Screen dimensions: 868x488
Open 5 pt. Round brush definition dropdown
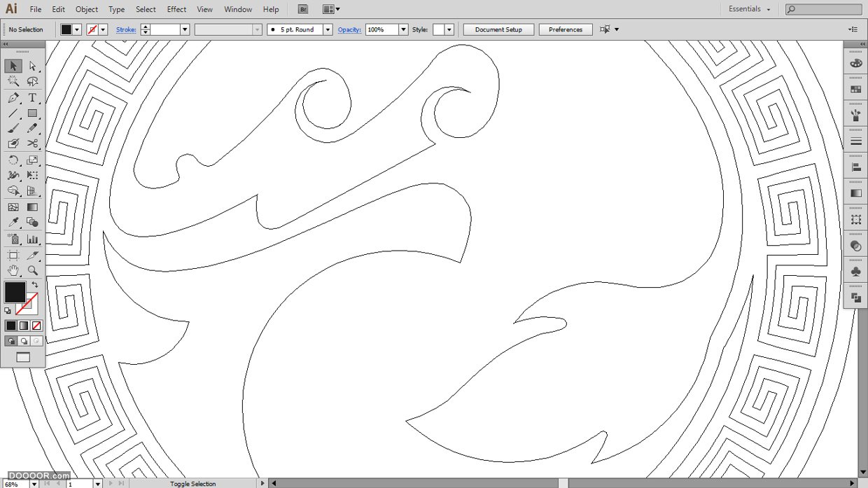[328, 29]
